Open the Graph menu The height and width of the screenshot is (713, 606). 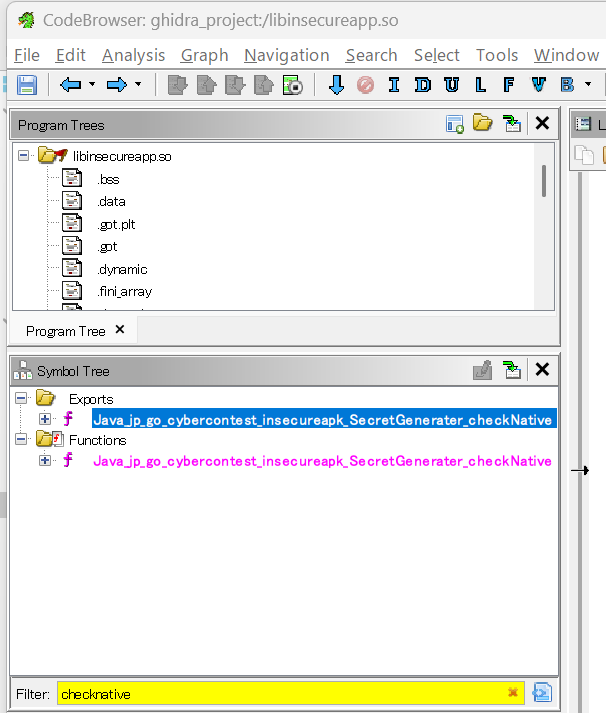[x=204, y=55]
